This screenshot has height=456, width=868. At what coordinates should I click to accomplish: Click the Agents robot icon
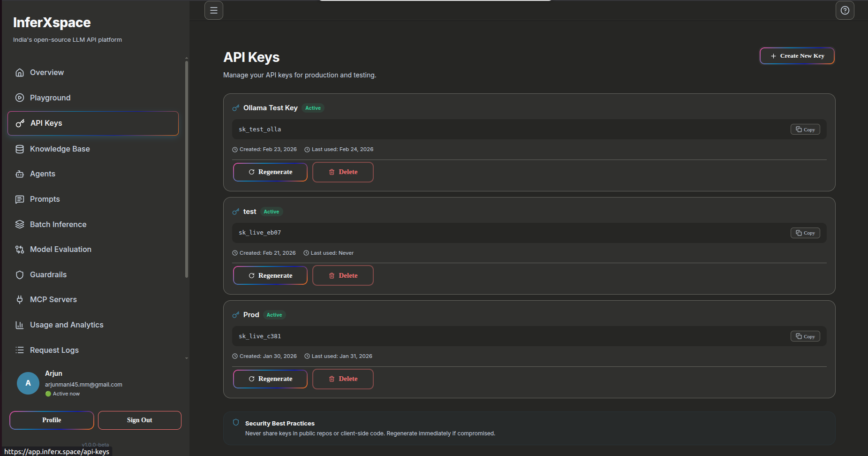click(x=19, y=174)
